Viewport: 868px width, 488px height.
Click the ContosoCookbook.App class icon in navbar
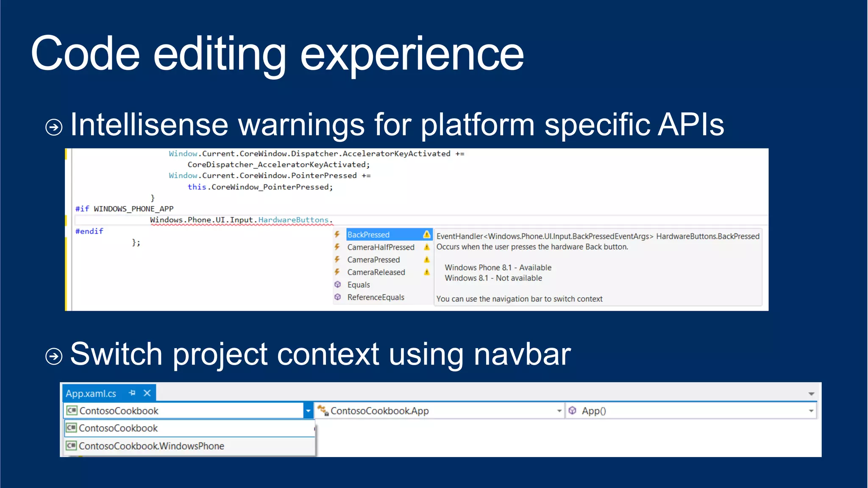pyautogui.click(x=323, y=410)
